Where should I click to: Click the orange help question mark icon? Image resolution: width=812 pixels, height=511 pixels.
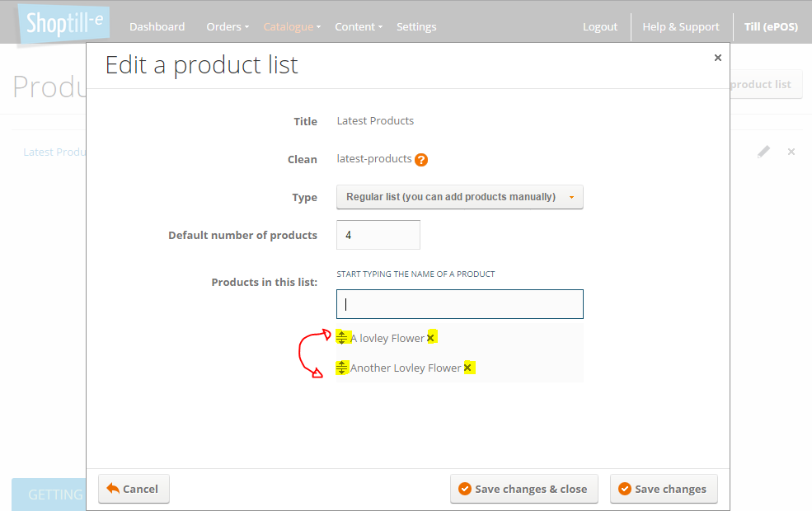click(421, 160)
